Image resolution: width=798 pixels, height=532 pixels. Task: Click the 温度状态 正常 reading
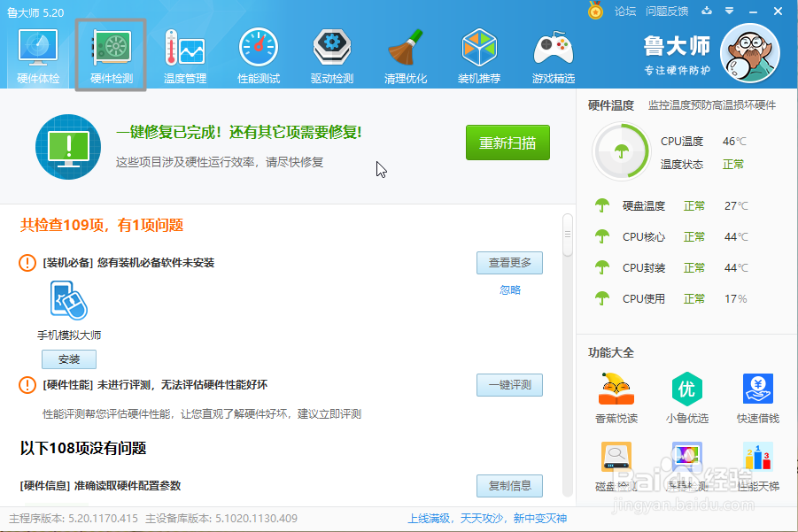pos(702,165)
